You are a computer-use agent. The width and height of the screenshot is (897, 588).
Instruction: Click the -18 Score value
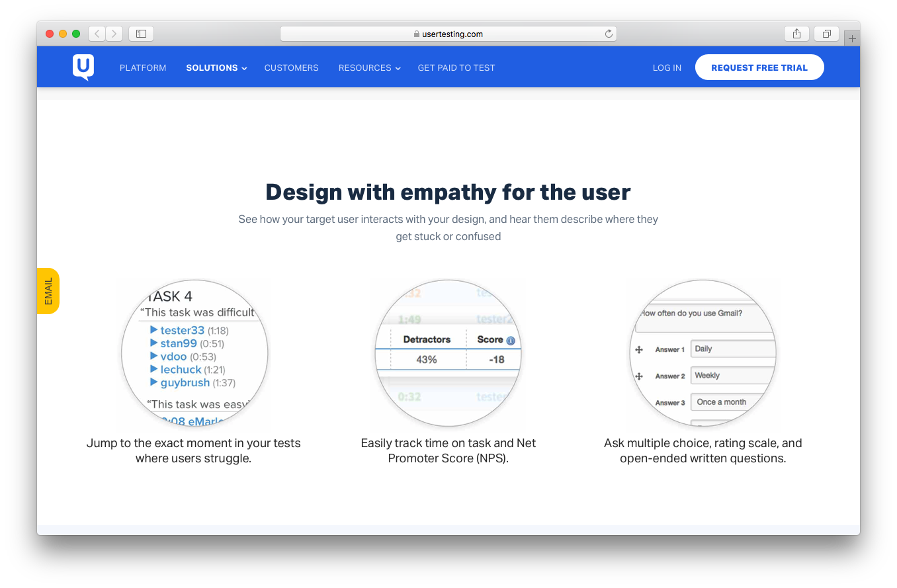(496, 360)
